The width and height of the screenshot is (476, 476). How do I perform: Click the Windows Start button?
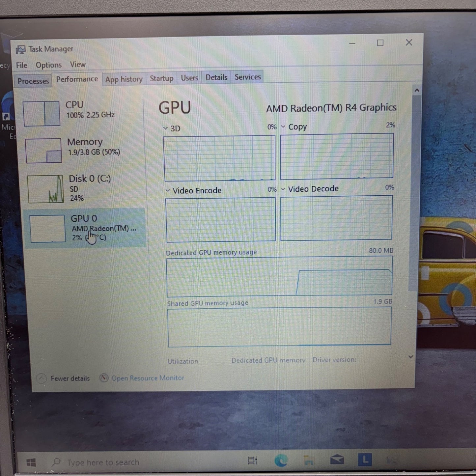click(31, 462)
